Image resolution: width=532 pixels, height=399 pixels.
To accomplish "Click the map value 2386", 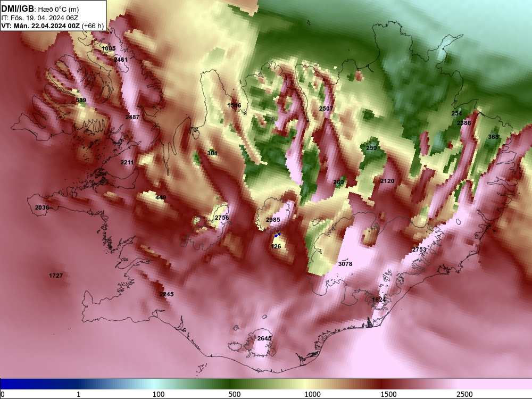I will pyautogui.click(x=464, y=123).
